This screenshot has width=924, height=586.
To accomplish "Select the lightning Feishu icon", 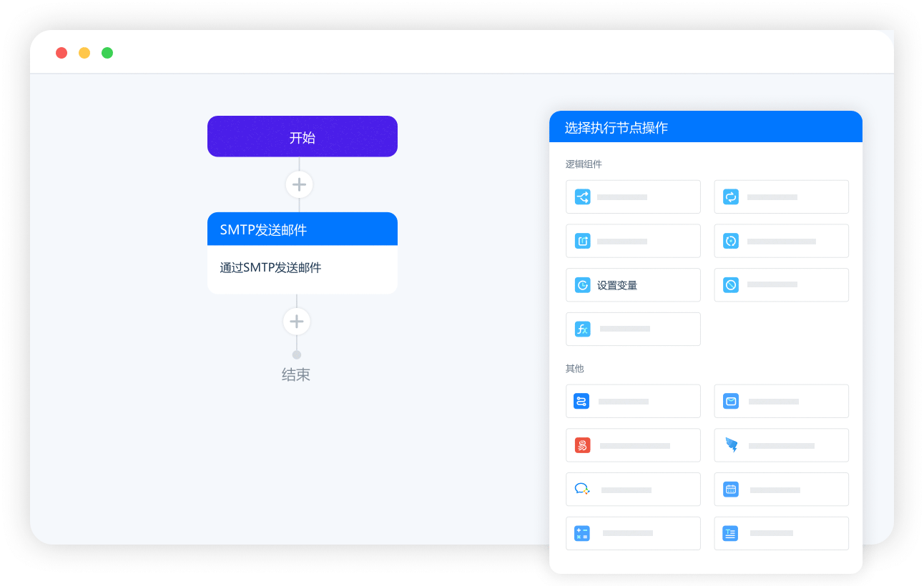I will tap(730, 445).
